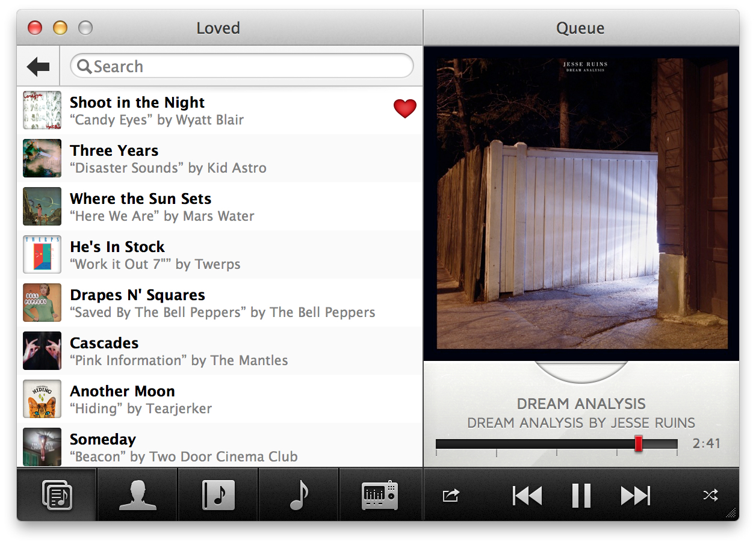Viewport: 756px width, 545px height.
Task: Close the window with red button
Action: (36, 28)
